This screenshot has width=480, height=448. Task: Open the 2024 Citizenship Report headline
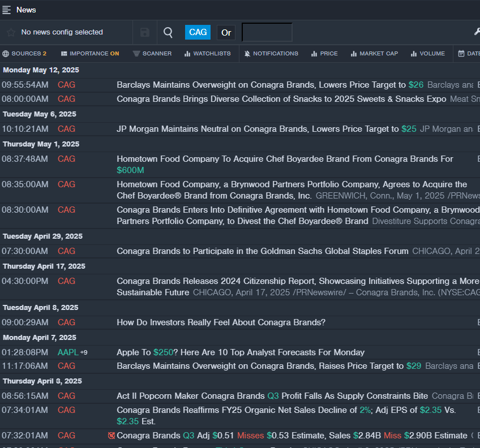point(298,286)
